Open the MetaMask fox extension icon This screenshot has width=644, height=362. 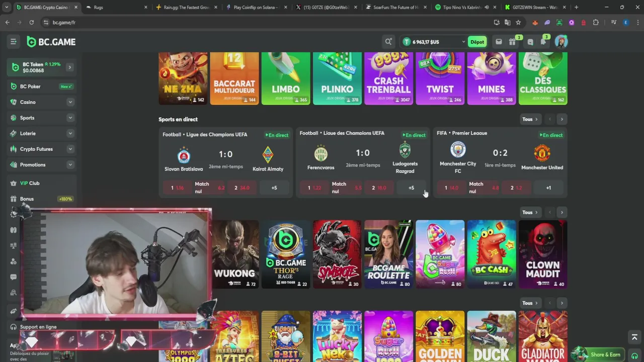pos(535,22)
